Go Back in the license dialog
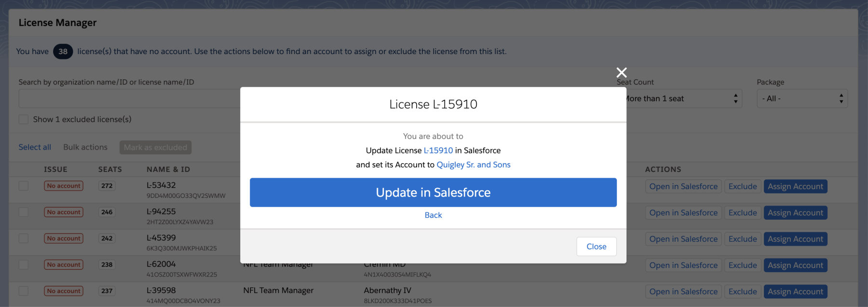This screenshot has width=868, height=307. coord(433,215)
